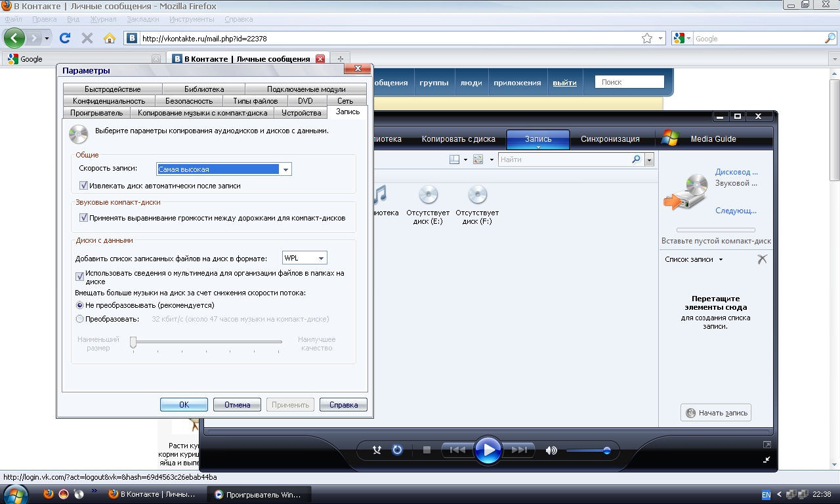840x504 pixels.
Task: Open the WPL playlist format dropdown
Action: pyautogui.click(x=322, y=259)
